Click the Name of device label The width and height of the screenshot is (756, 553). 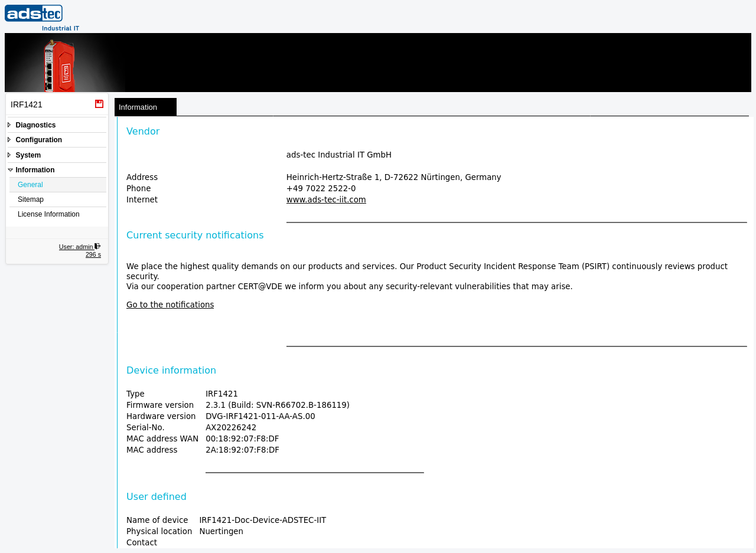[157, 520]
